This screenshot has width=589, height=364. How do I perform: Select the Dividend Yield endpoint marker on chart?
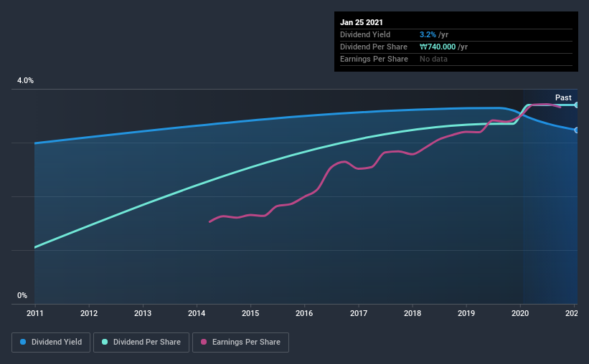[577, 130]
